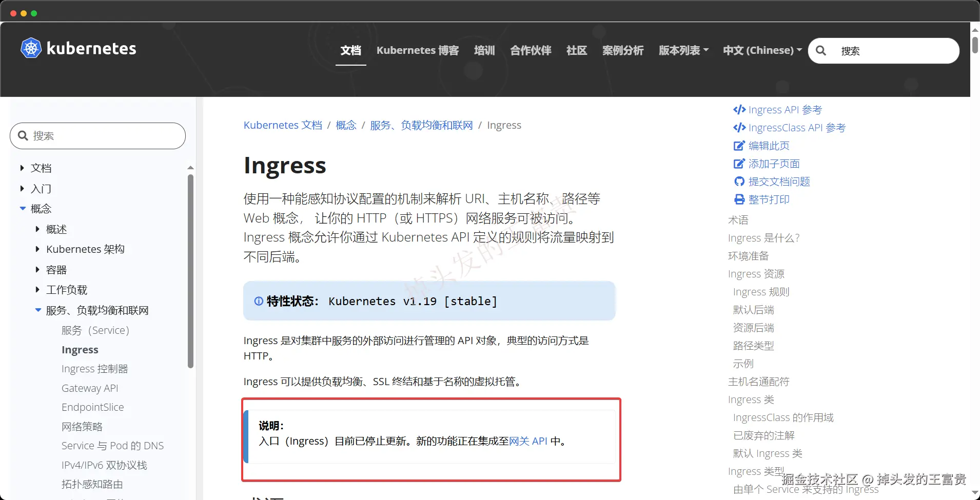Click the Kubernetes 文档 breadcrumb link

click(x=283, y=125)
